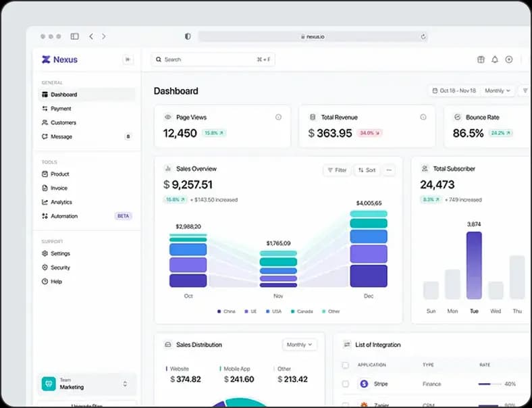Click the Sales Overview Filter button

tap(338, 170)
